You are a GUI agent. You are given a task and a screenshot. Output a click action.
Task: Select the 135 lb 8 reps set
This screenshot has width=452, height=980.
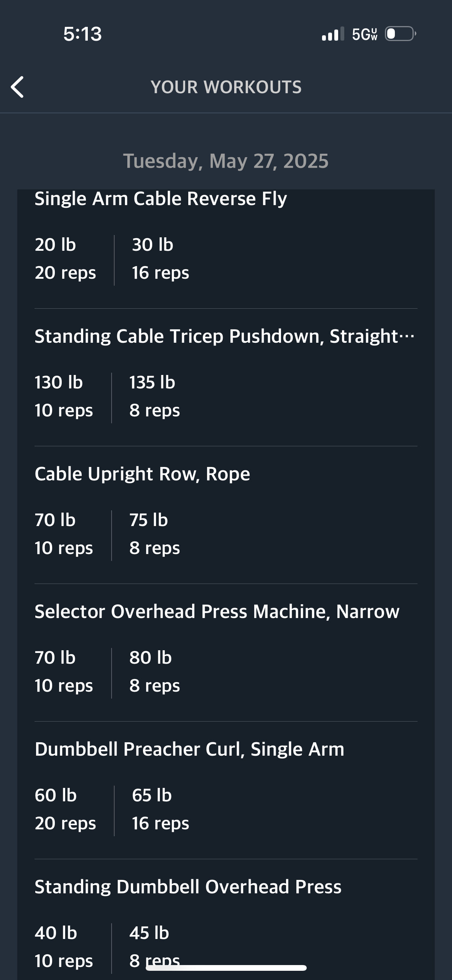point(154,396)
